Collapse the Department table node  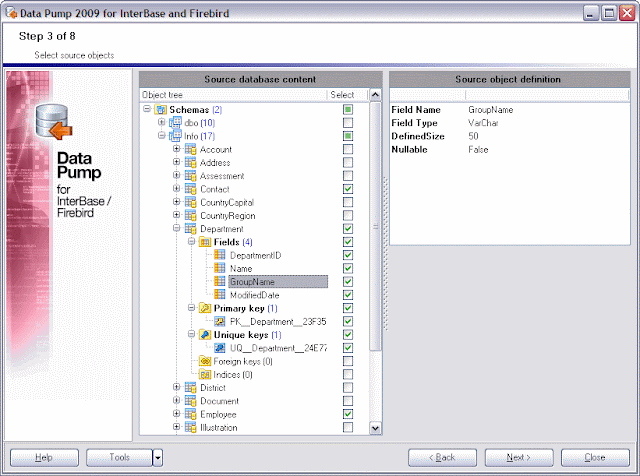pos(176,228)
